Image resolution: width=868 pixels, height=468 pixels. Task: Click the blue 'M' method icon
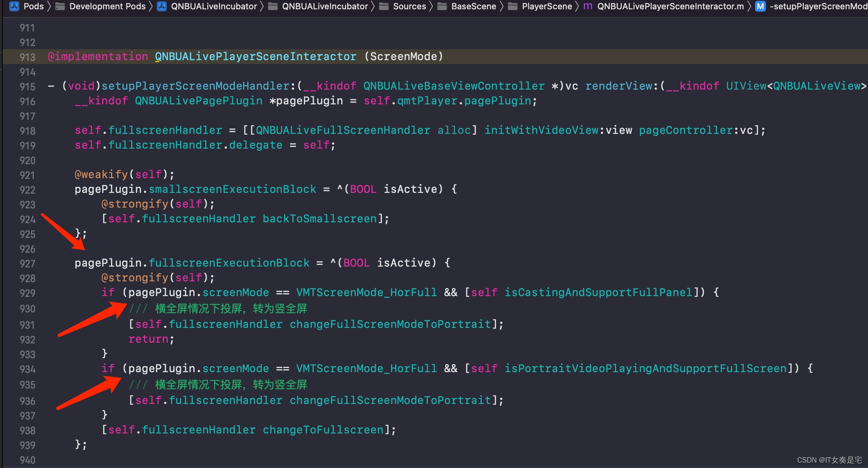click(760, 6)
